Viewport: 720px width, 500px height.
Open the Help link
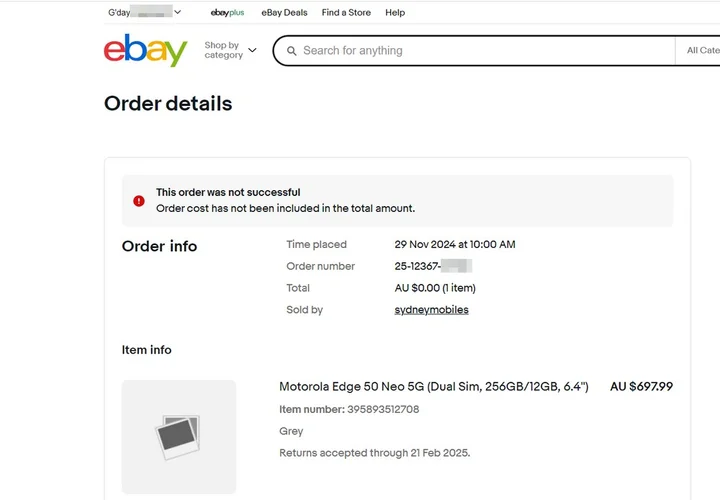point(395,13)
